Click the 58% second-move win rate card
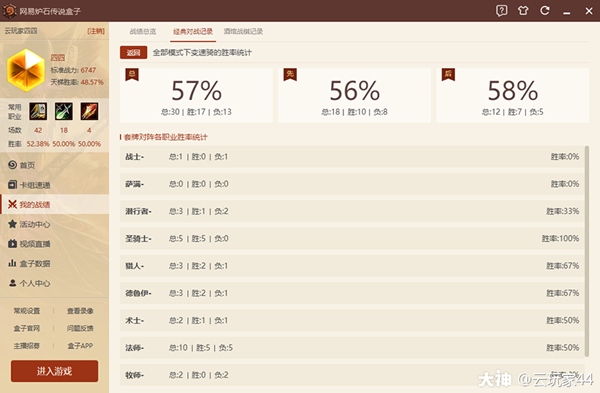 [512, 95]
